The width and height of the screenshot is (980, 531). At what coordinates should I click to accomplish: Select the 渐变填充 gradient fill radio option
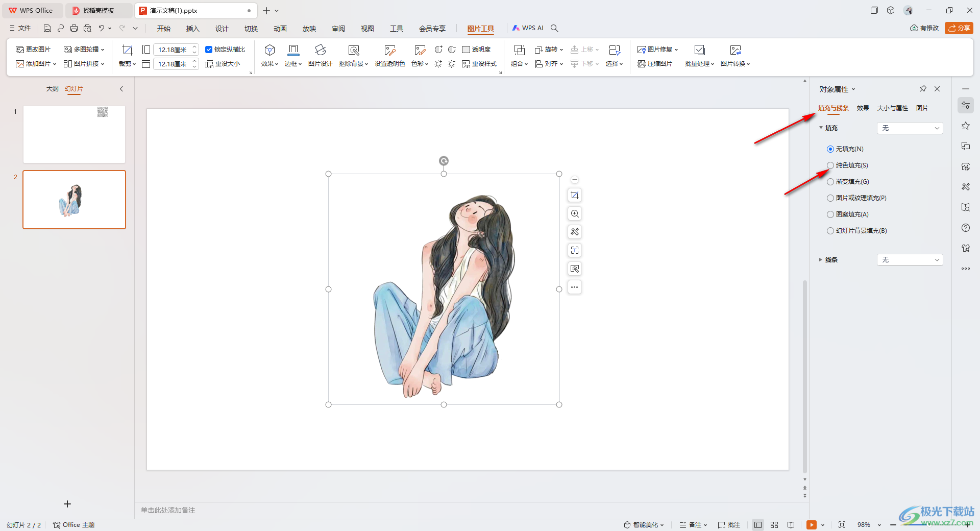coord(830,182)
